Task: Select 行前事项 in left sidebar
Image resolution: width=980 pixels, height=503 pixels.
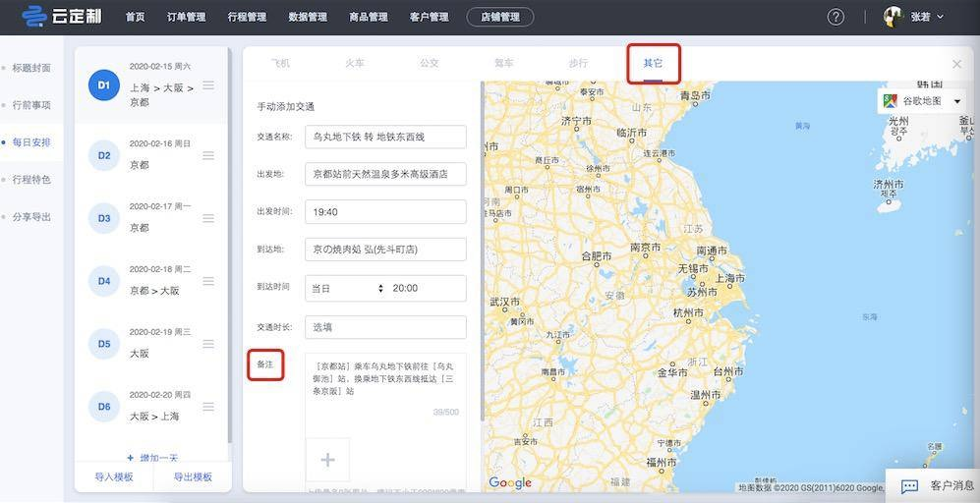Action: coord(31,105)
